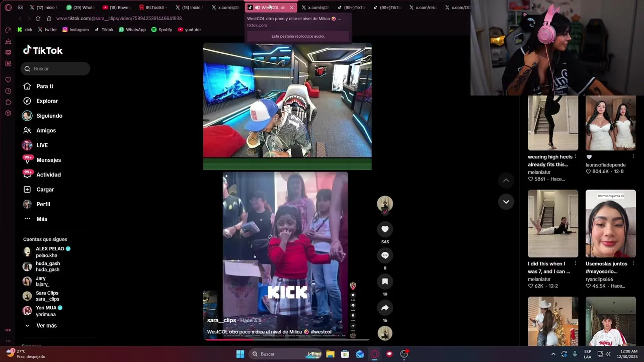The height and width of the screenshot is (362, 644).
Task: Open the comments bubble showing 8
Action: pos(385,255)
